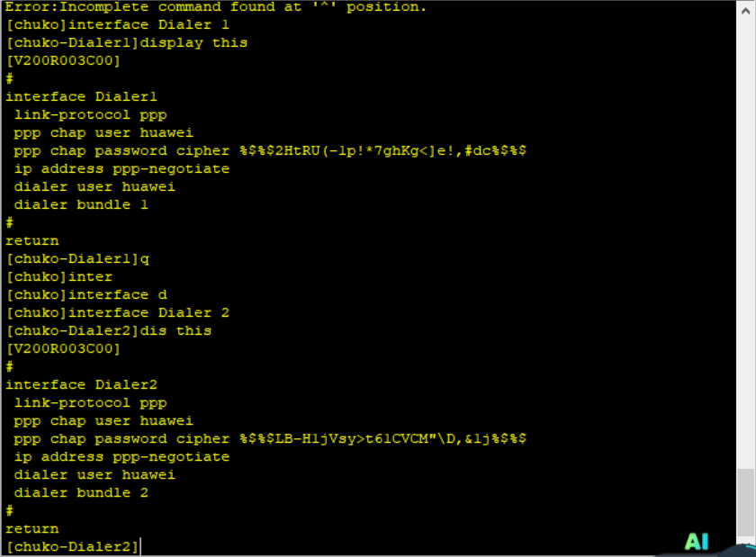Click the '[chuko]inter' command line
The image size is (756, 557).
(x=59, y=277)
